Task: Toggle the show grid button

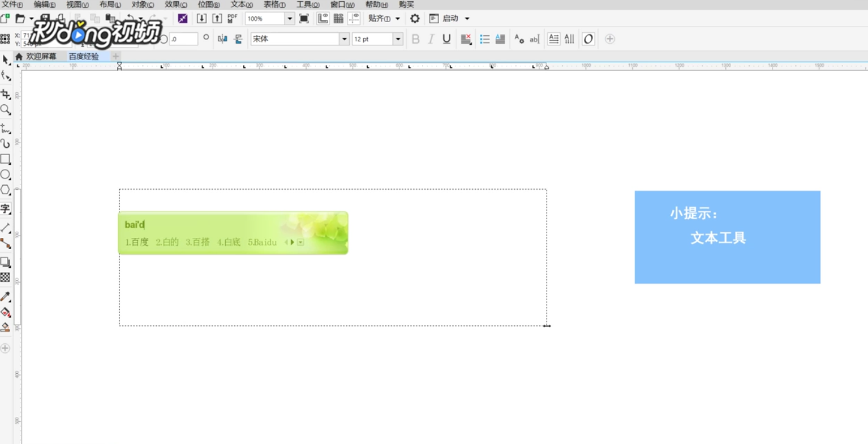Action: [x=338, y=18]
